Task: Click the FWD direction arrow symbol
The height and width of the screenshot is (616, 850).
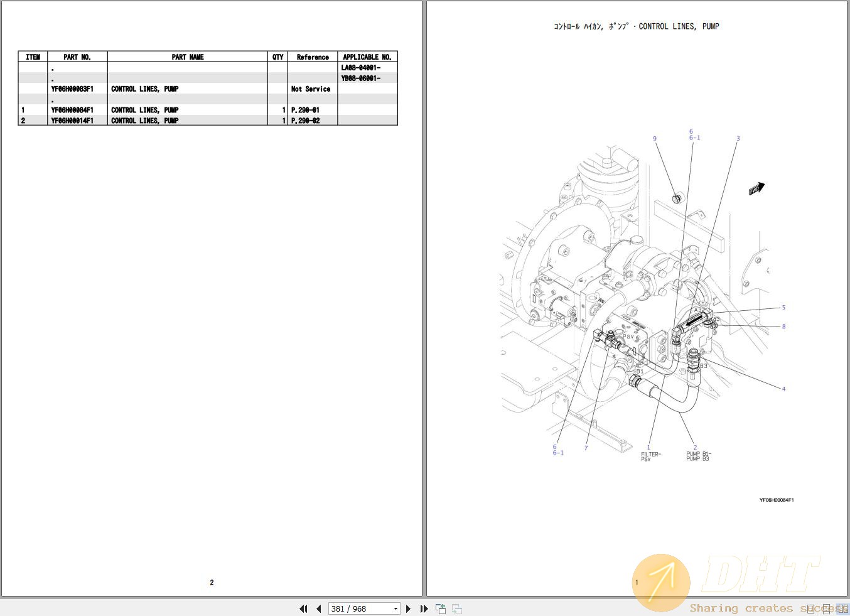Action: 757,188
